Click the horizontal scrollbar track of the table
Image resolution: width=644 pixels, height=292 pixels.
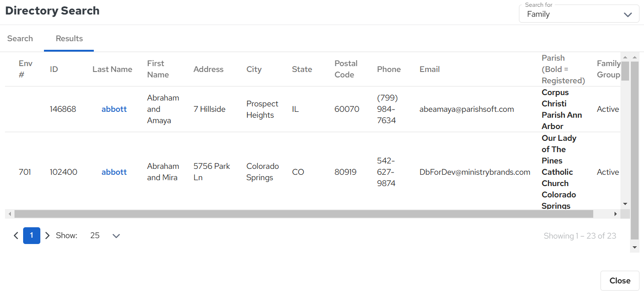pos(603,214)
